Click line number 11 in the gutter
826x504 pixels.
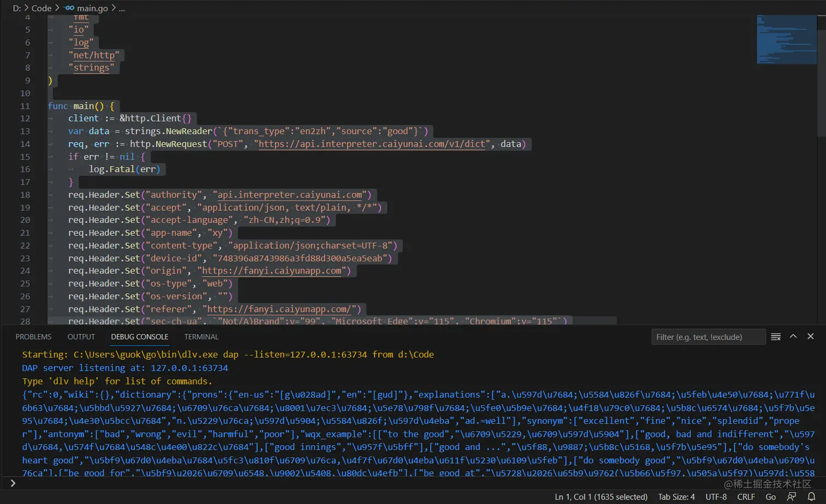point(25,106)
